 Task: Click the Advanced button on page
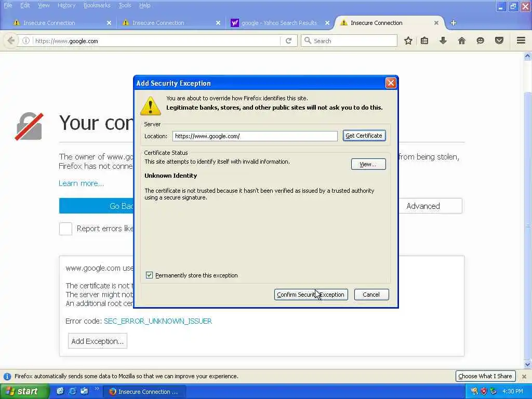tap(430, 206)
